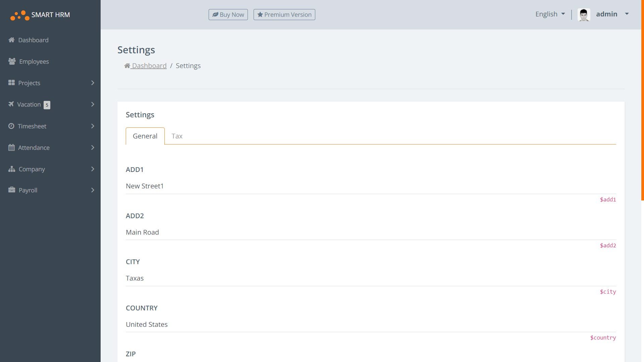The height and width of the screenshot is (362, 644).
Task: Expand the Attendance submenu chevron
Action: [x=93, y=147]
